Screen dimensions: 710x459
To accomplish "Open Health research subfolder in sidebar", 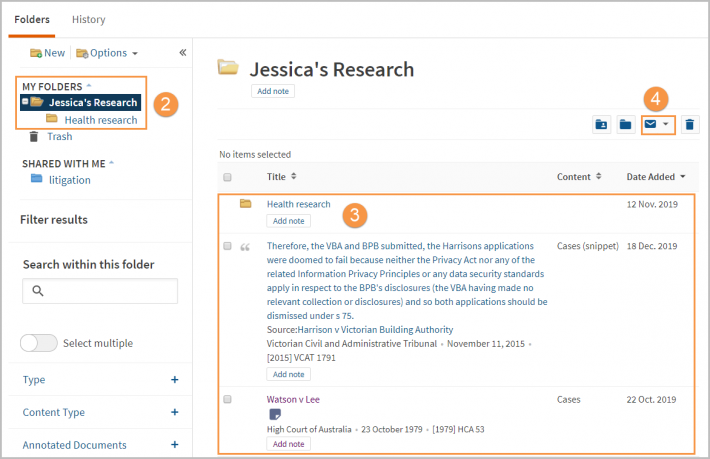I will tap(101, 120).
